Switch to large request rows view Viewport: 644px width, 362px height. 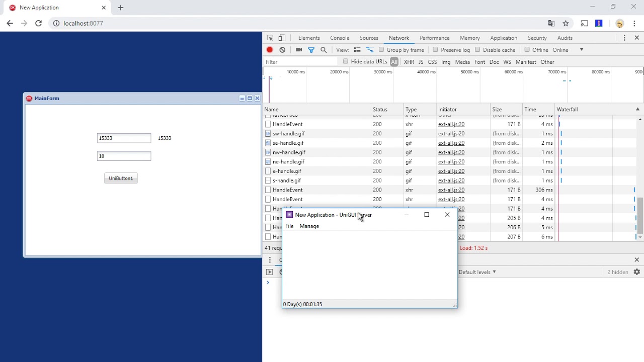[357, 50]
